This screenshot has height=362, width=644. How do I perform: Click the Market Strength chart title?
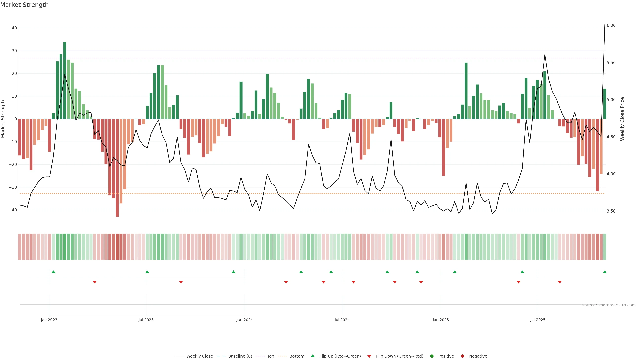pos(24,5)
